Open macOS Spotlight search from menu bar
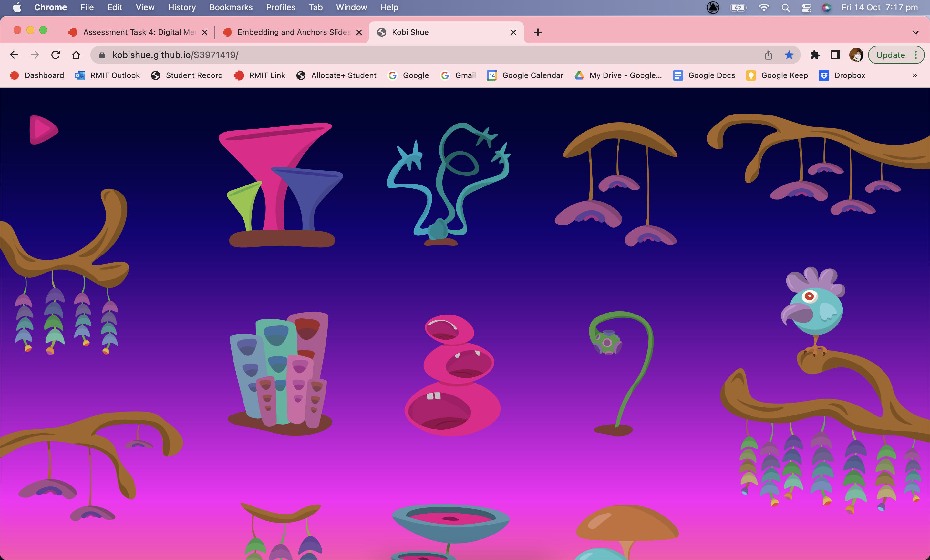Viewport: 930px width, 560px height. tap(785, 7)
